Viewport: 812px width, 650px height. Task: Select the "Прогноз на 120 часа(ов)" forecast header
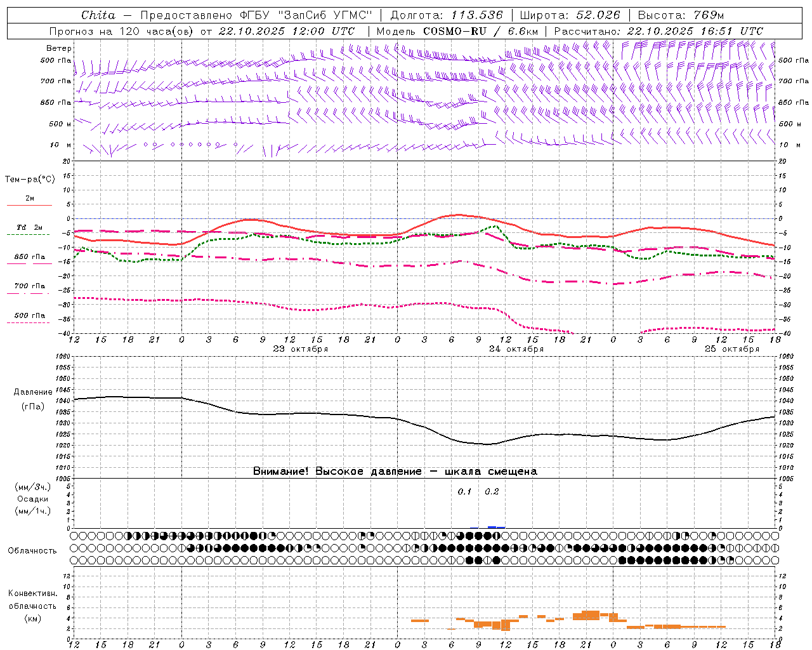[x=122, y=31]
